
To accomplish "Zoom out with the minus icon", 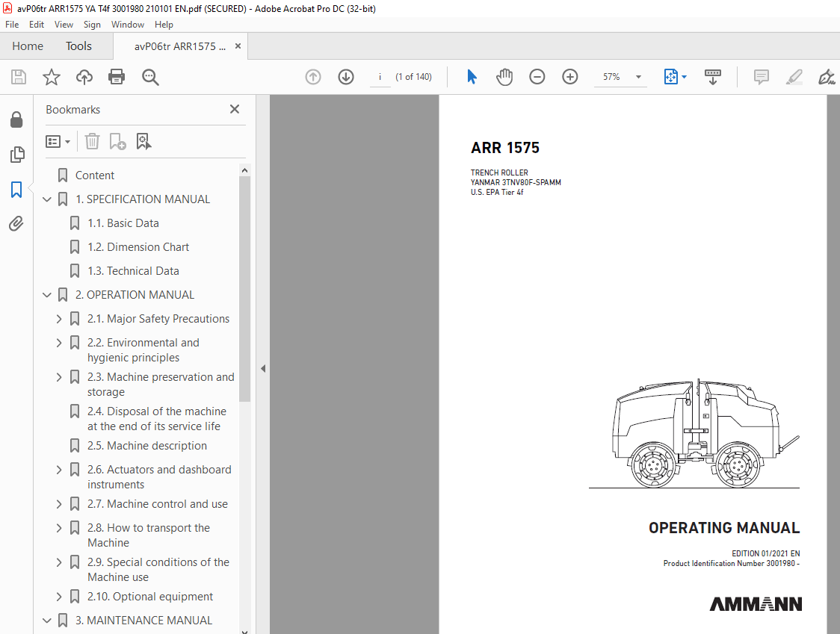I will pyautogui.click(x=537, y=77).
